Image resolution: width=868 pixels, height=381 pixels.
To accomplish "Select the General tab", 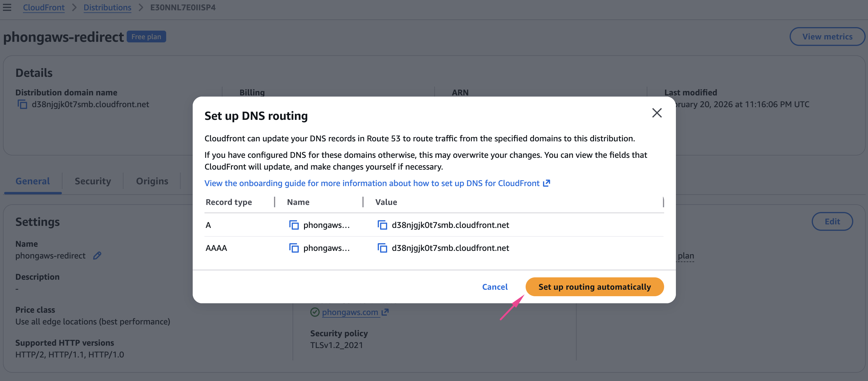I will (33, 181).
